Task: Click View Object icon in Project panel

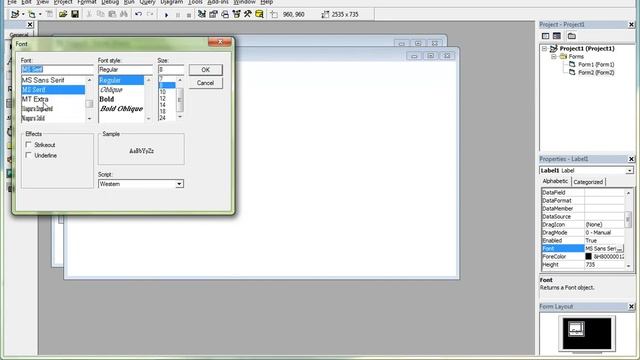Action: tap(557, 36)
